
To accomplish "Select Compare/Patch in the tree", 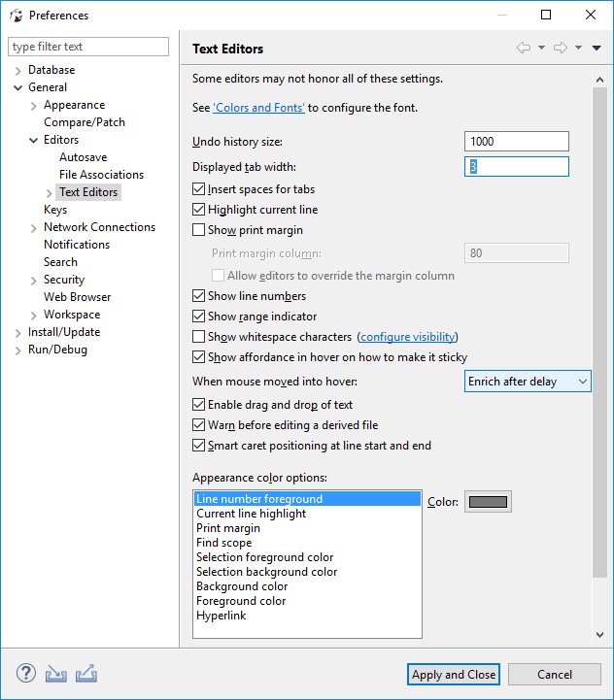I will pyautogui.click(x=85, y=122).
